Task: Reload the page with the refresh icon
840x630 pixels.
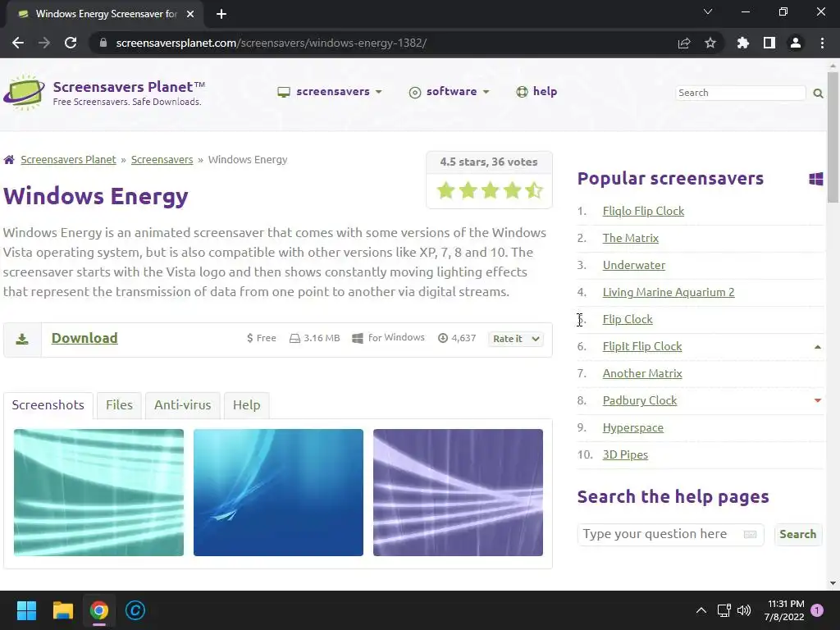Action: 71,43
